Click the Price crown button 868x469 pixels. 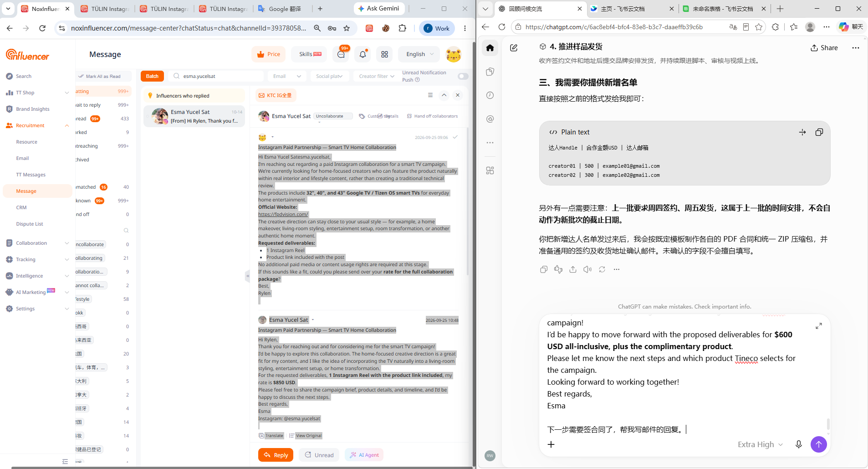tap(269, 54)
